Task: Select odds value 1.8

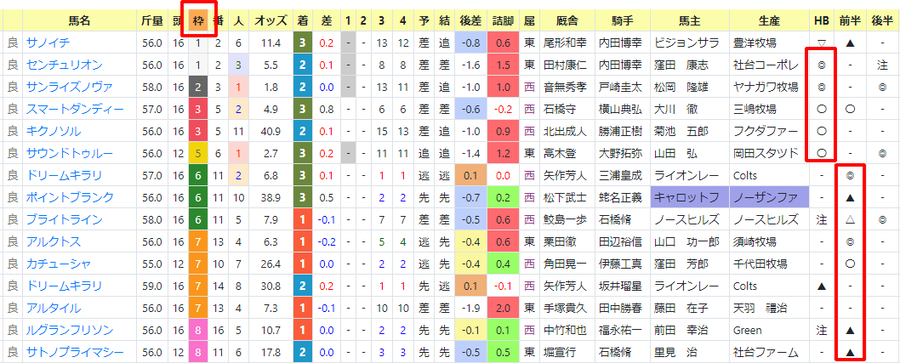Action: tap(270, 87)
